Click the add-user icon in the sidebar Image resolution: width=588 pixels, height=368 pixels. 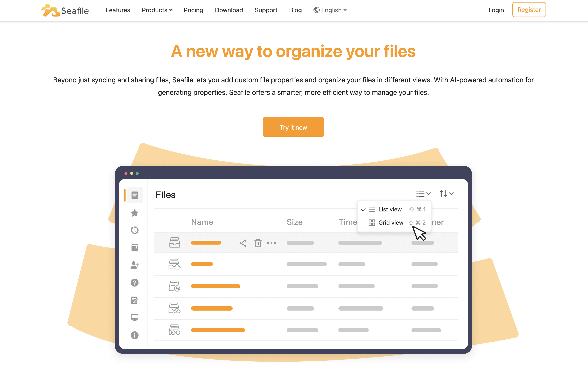tap(135, 265)
